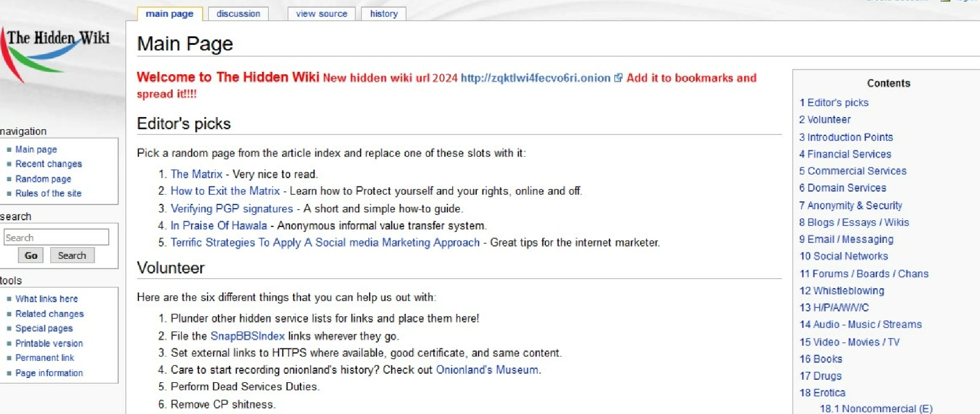Go to Main page in navigation
980x414 pixels.
[36, 149]
